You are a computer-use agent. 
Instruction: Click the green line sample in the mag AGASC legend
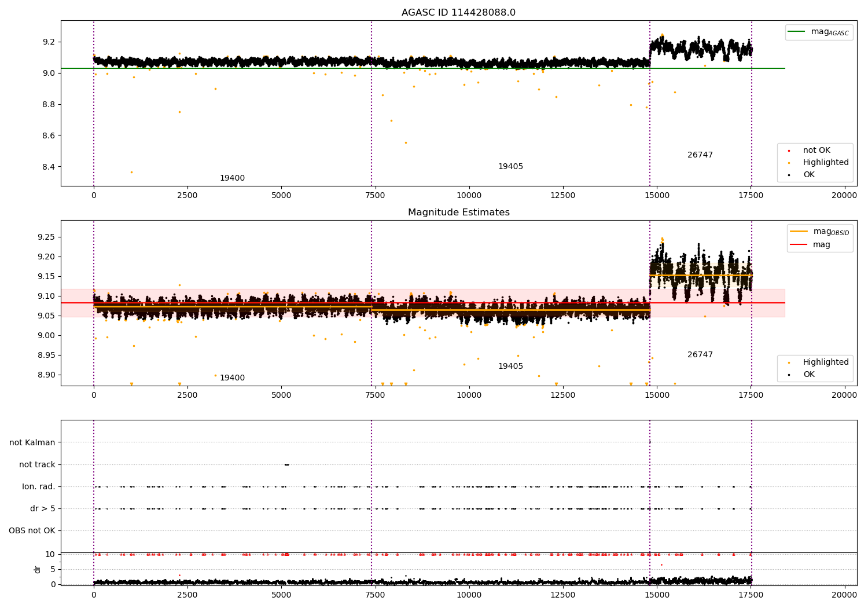pos(797,32)
